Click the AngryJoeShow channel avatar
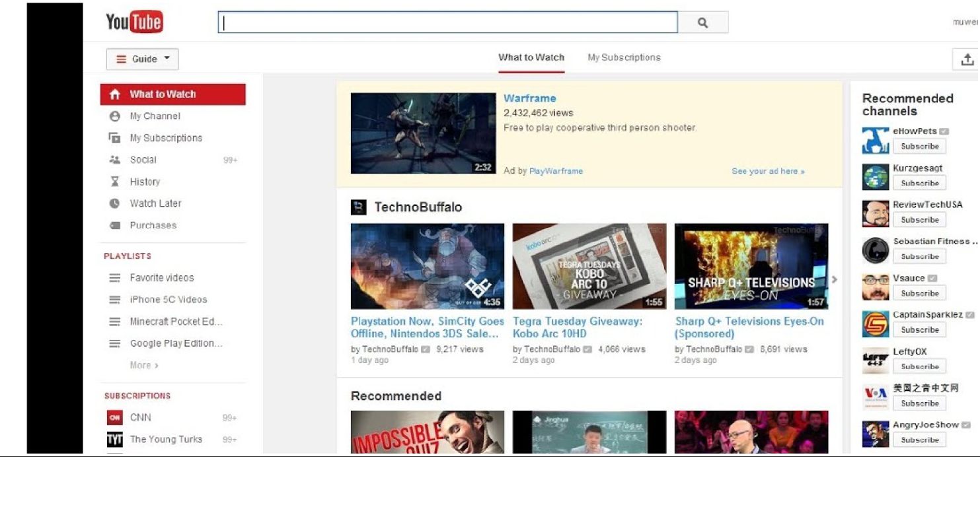Viewport: 980px width, 511px height. 876,434
